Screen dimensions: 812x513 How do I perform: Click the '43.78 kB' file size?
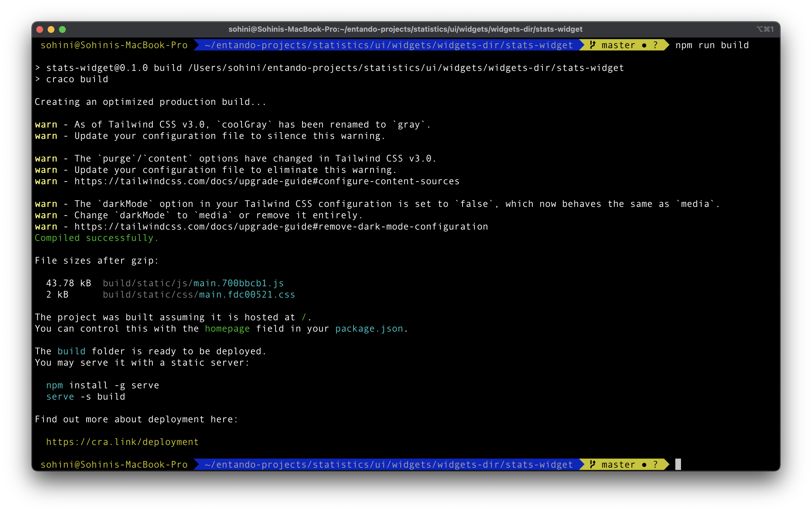tap(68, 283)
